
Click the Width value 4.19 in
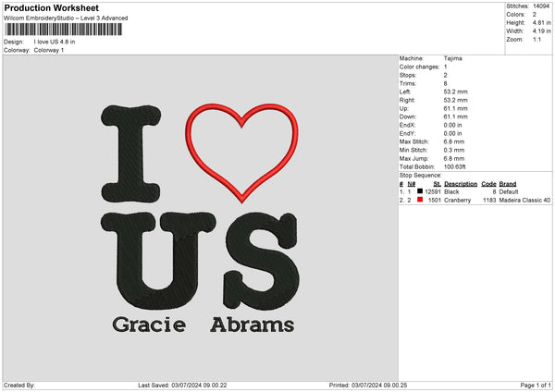pyautogui.click(x=541, y=31)
